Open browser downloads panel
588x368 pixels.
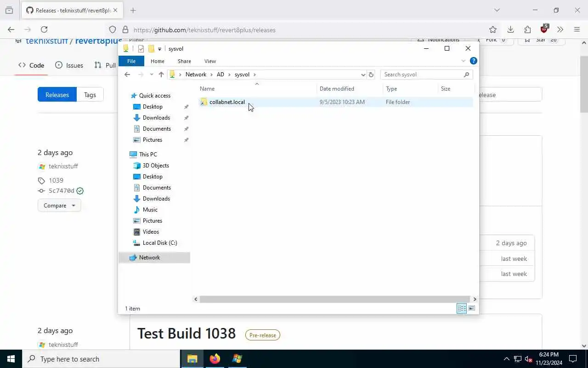tap(510, 29)
